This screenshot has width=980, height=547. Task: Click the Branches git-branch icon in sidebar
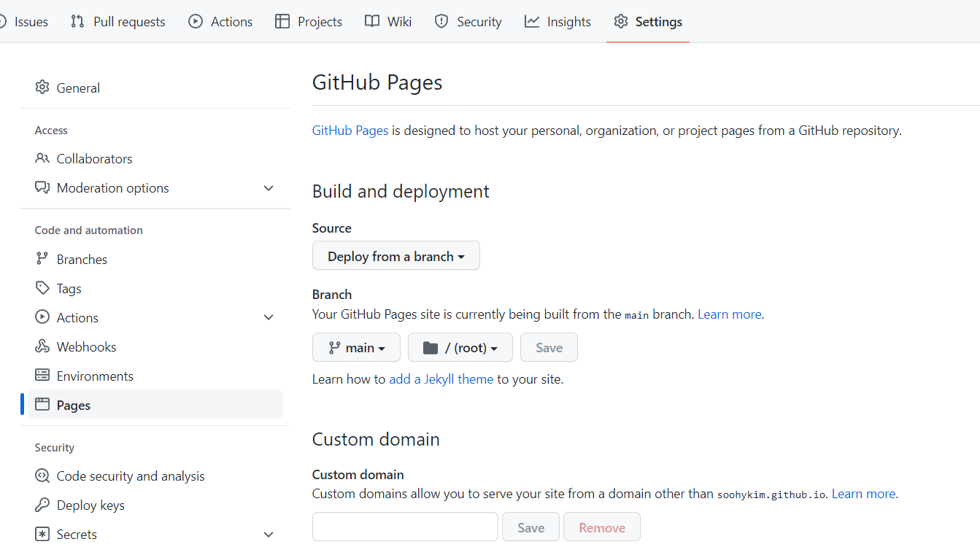coord(42,259)
